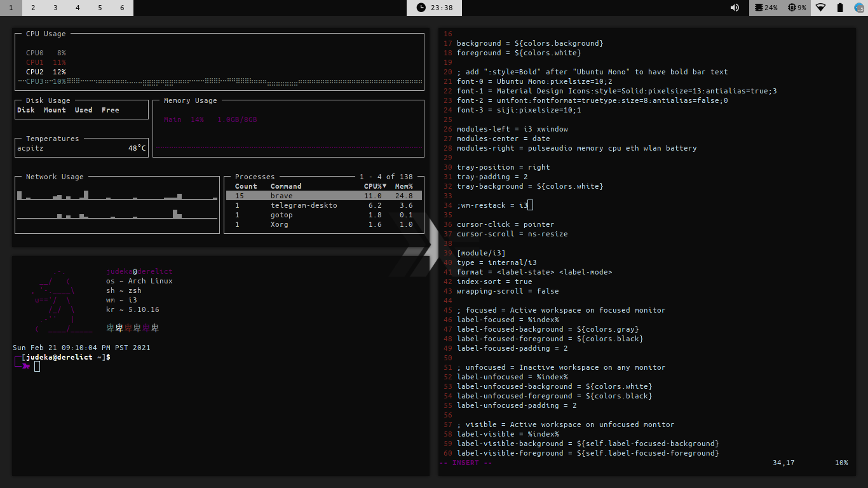Click the 'modules-center = date' line
The width and height of the screenshot is (868, 488).
coord(503,139)
